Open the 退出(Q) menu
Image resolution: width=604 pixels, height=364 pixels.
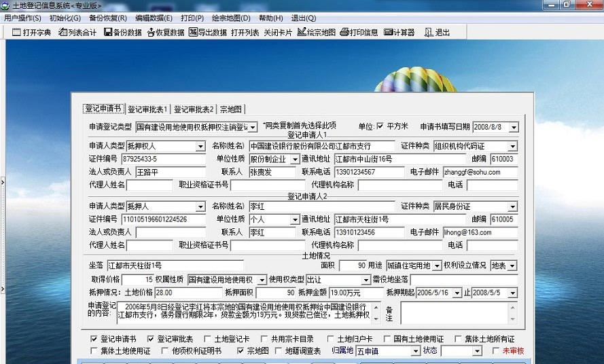(x=304, y=18)
